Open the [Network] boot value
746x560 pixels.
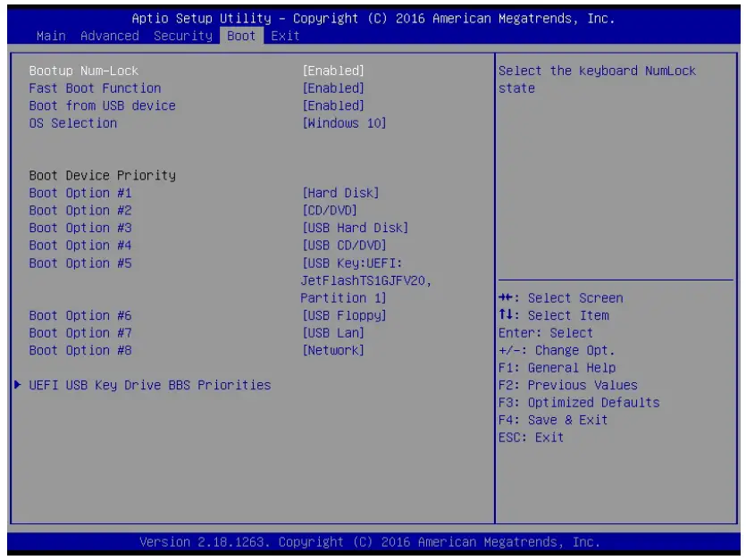[333, 351]
